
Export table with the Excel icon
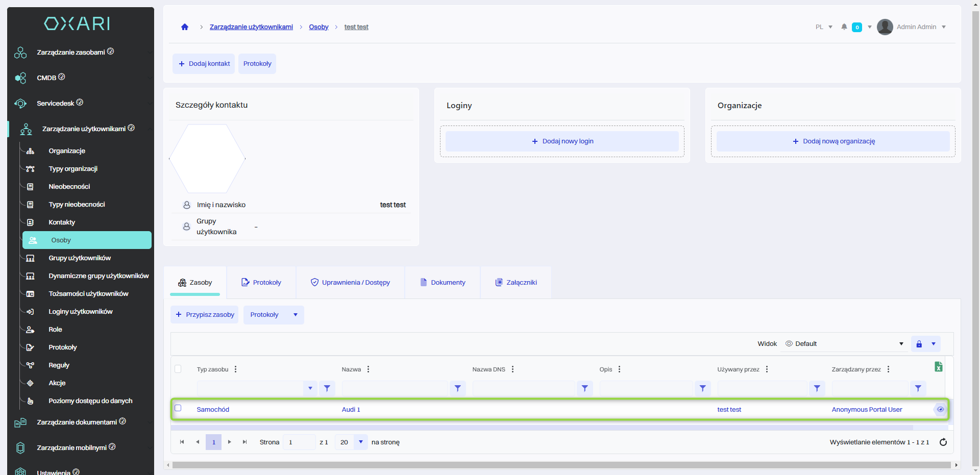click(x=938, y=367)
